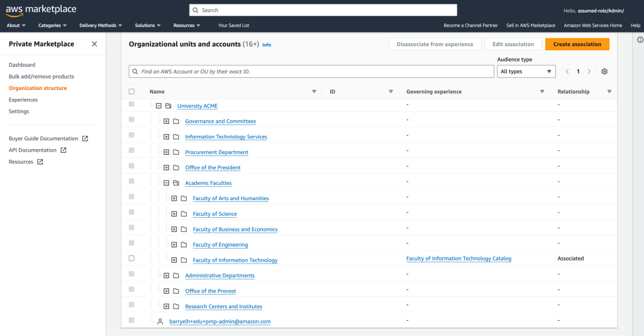
Task: Open Dashboard in the sidebar
Action: pos(22,65)
